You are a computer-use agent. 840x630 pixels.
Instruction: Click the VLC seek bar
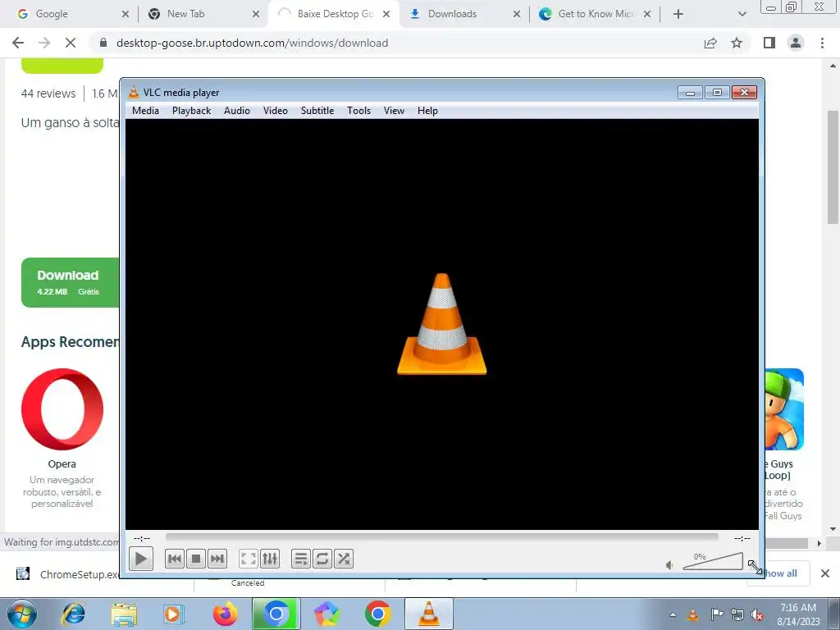pyautogui.click(x=441, y=536)
